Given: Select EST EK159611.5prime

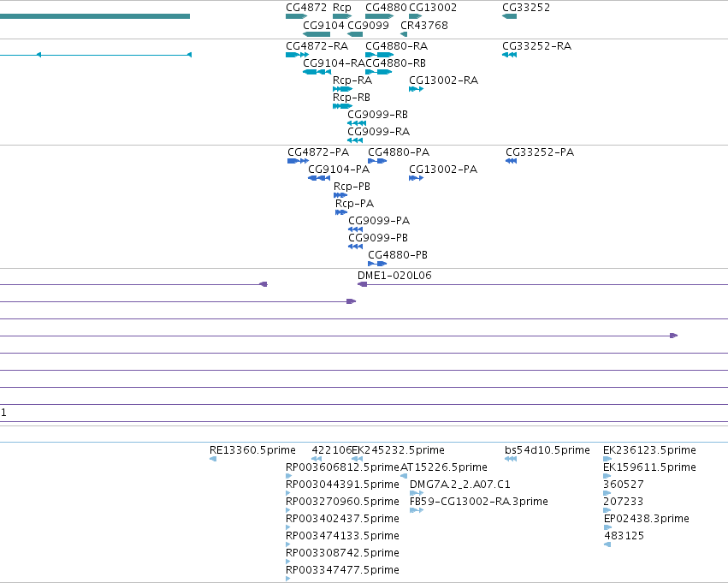Looking at the screenshot, I should (649, 467).
